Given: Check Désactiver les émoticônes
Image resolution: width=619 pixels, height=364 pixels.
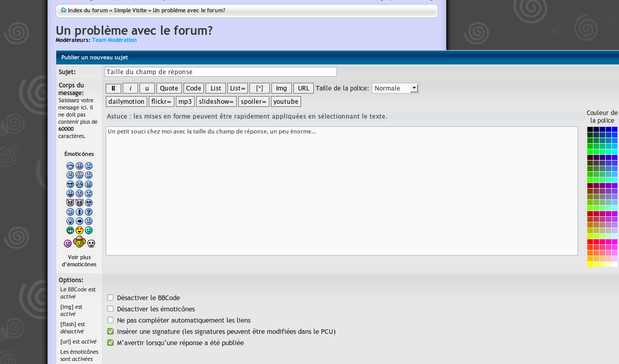Looking at the screenshot, I should tap(110, 308).
